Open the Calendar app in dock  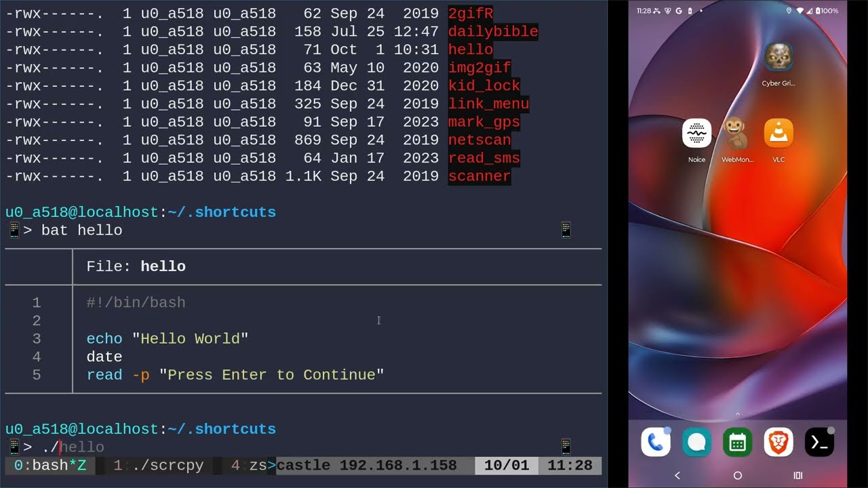737,442
